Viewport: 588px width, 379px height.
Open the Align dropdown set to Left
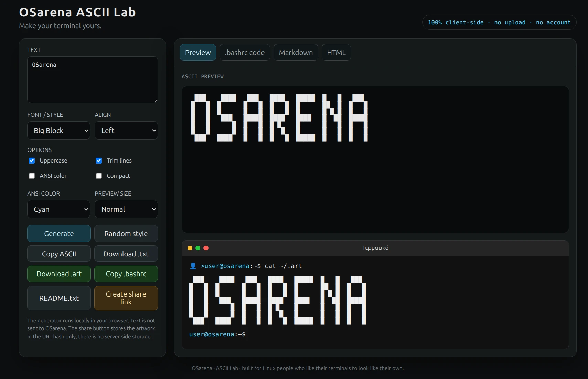126,131
